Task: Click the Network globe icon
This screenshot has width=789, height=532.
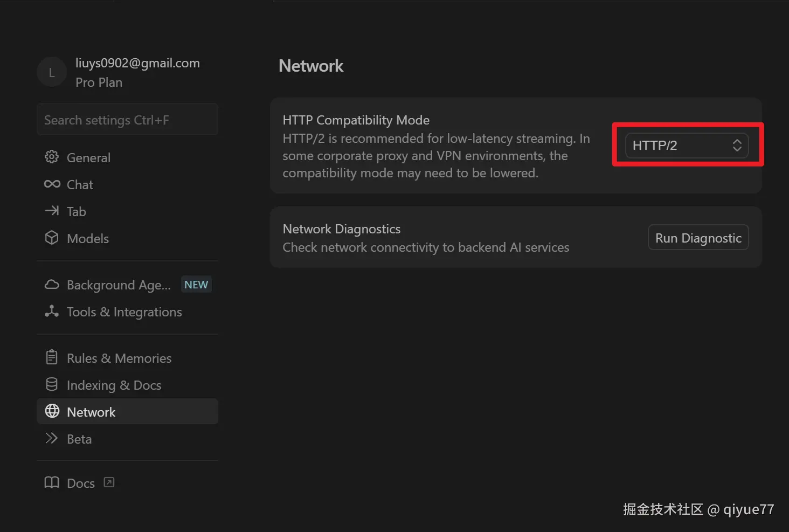Action: [52, 411]
